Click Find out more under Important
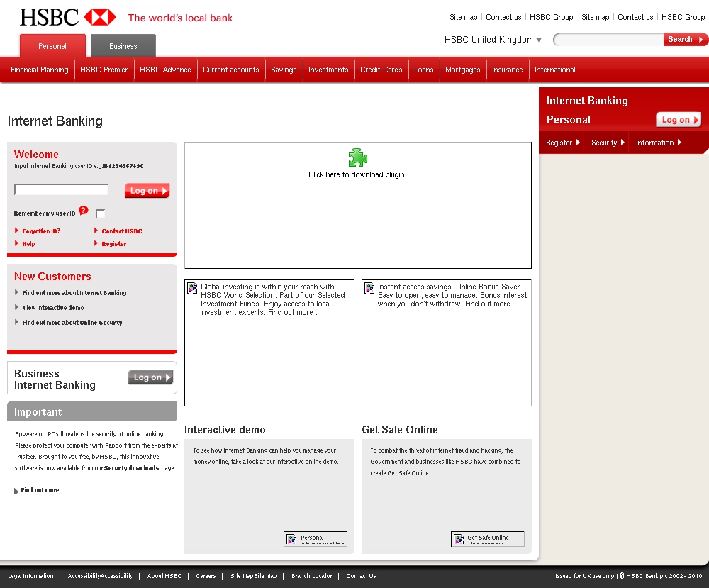 [40, 490]
